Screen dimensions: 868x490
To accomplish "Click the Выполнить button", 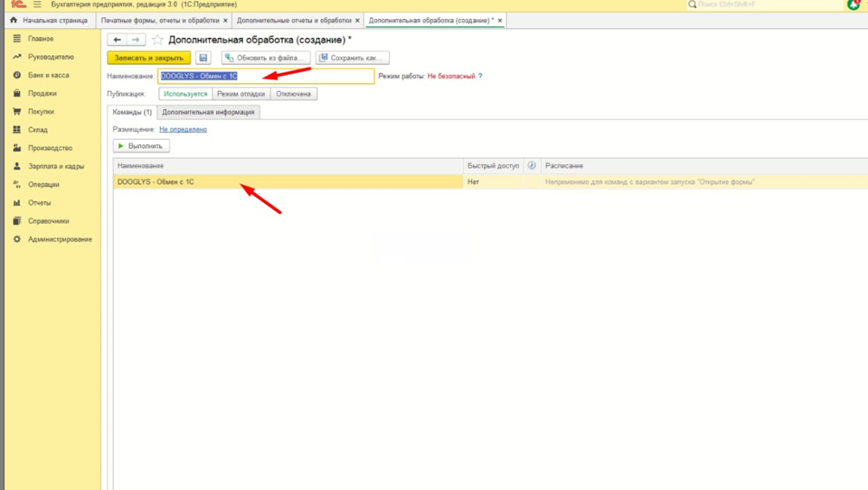I will pos(141,146).
